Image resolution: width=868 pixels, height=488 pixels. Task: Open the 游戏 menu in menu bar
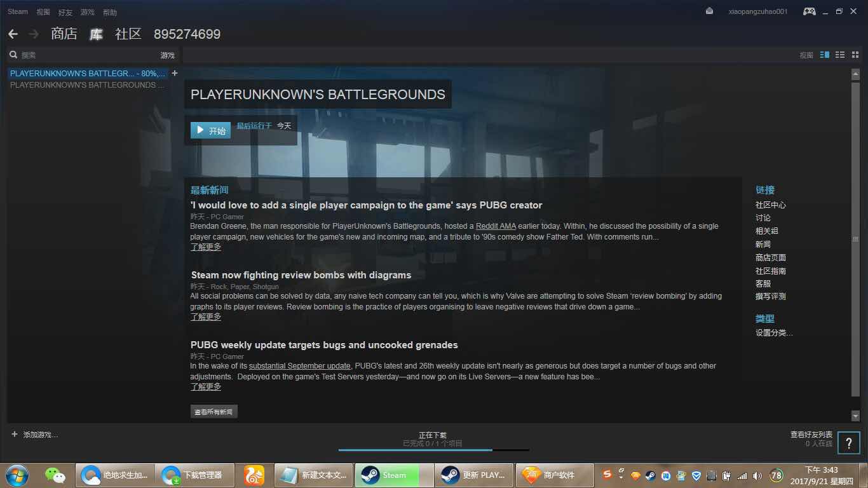coord(88,12)
